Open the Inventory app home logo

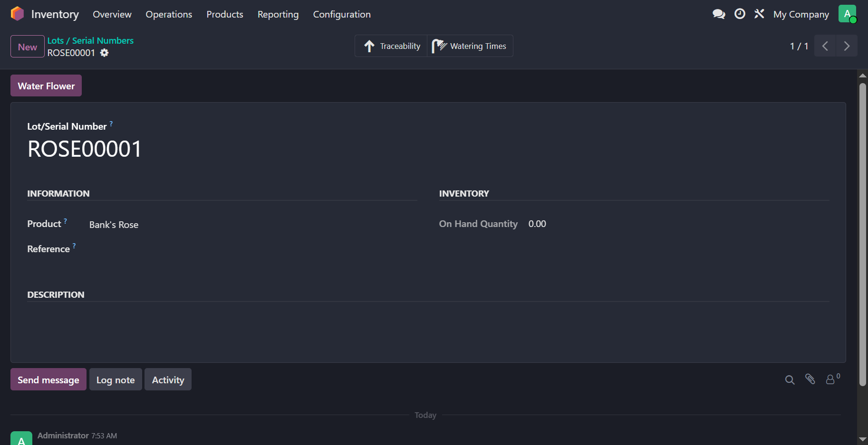(17, 14)
